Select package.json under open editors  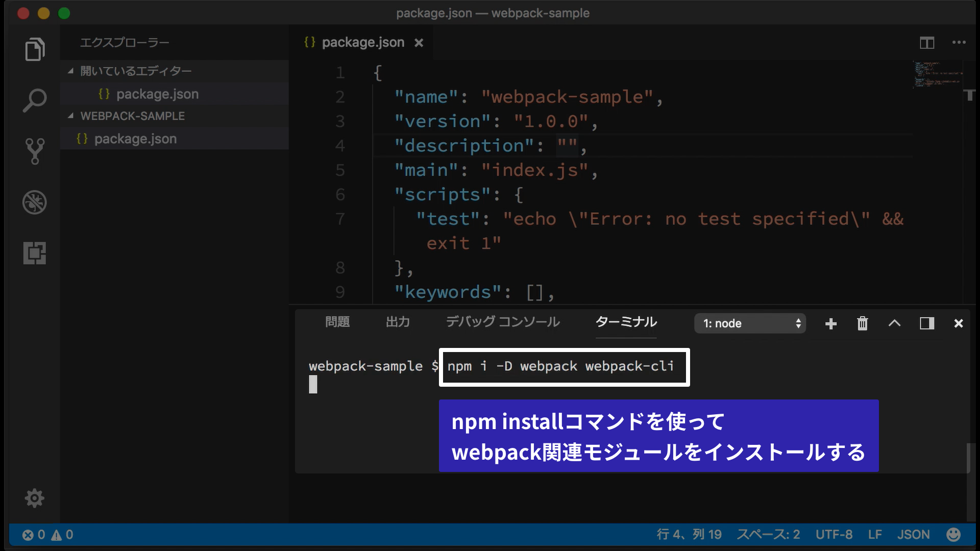coord(174,94)
